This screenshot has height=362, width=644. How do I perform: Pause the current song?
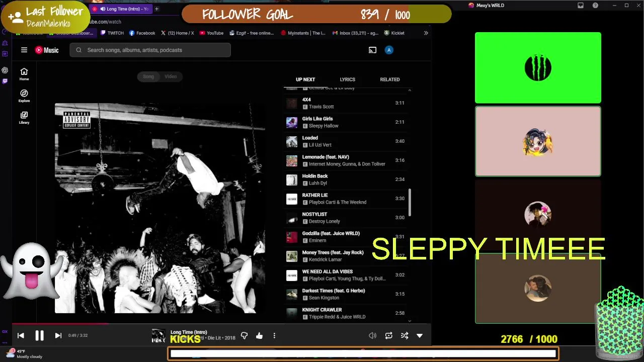[x=39, y=335]
